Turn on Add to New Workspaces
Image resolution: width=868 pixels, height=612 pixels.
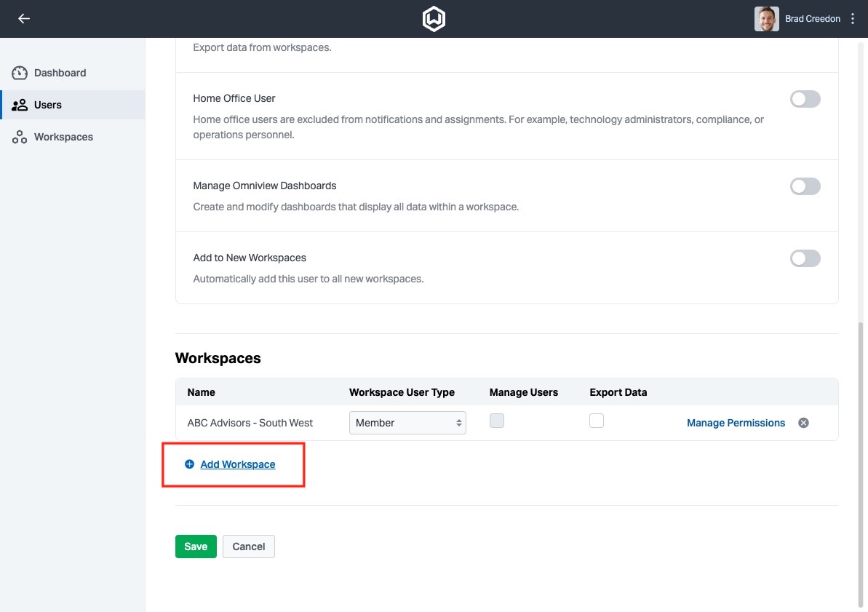805,258
